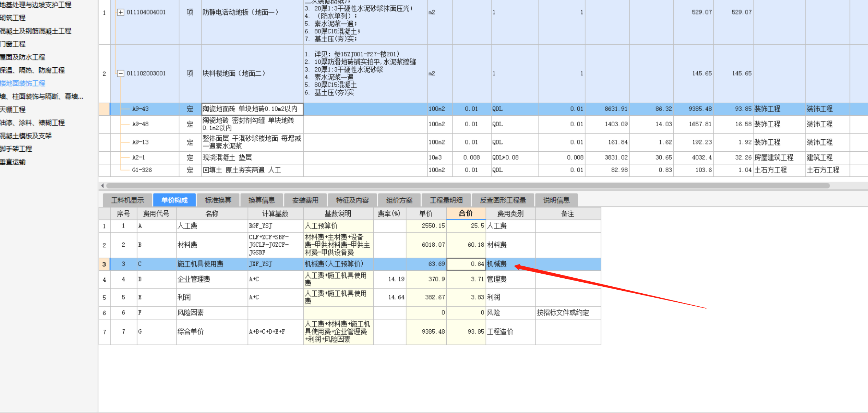The height and width of the screenshot is (413, 868).
Task: Open 屋面及防水工程 in sidebar
Action: (x=23, y=57)
